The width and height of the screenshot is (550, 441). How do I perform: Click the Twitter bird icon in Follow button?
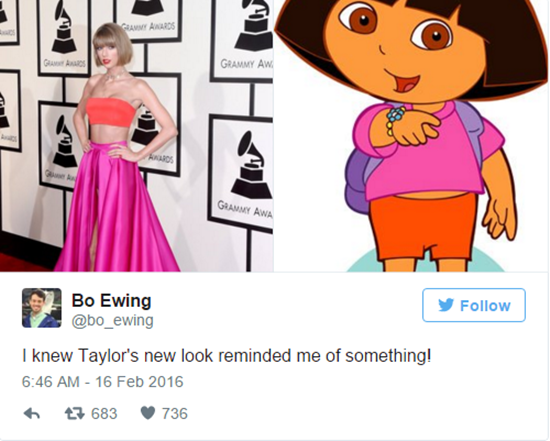tap(446, 305)
